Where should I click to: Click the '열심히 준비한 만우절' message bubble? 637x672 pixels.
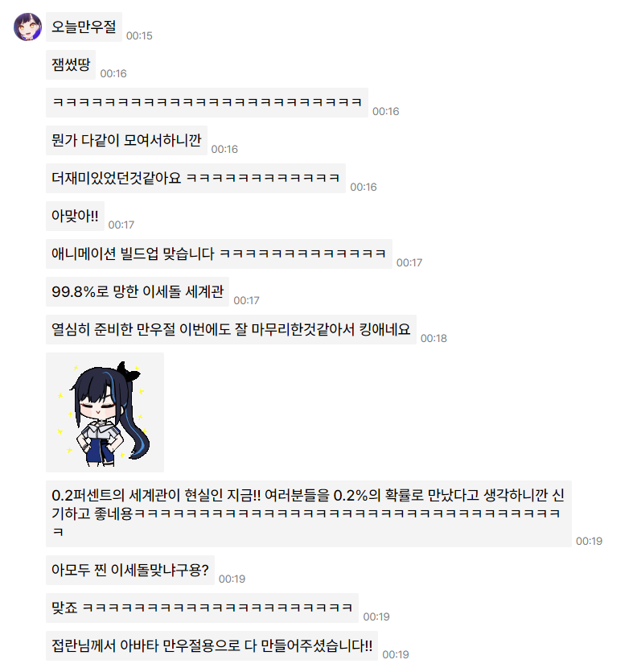click(231, 330)
